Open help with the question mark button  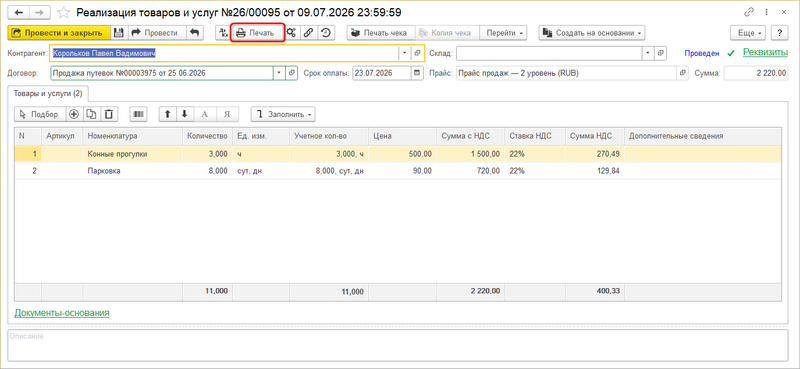780,33
